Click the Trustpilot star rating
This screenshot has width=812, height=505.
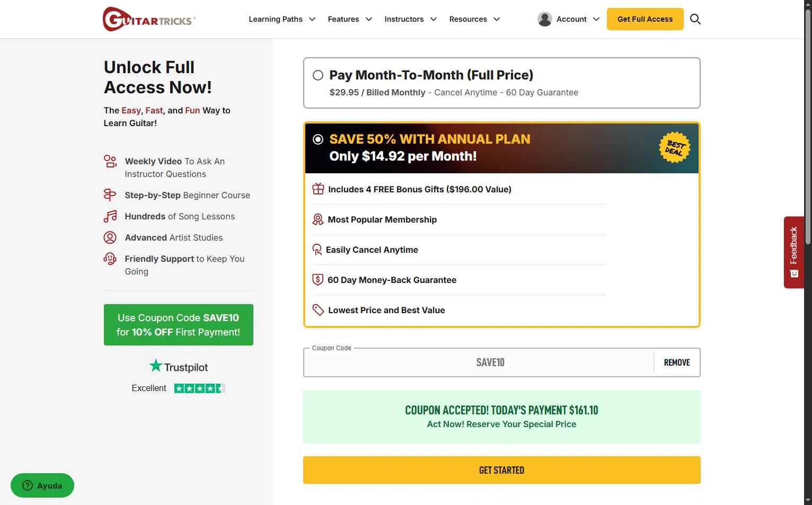pyautogui.click(x=200, y=388)
